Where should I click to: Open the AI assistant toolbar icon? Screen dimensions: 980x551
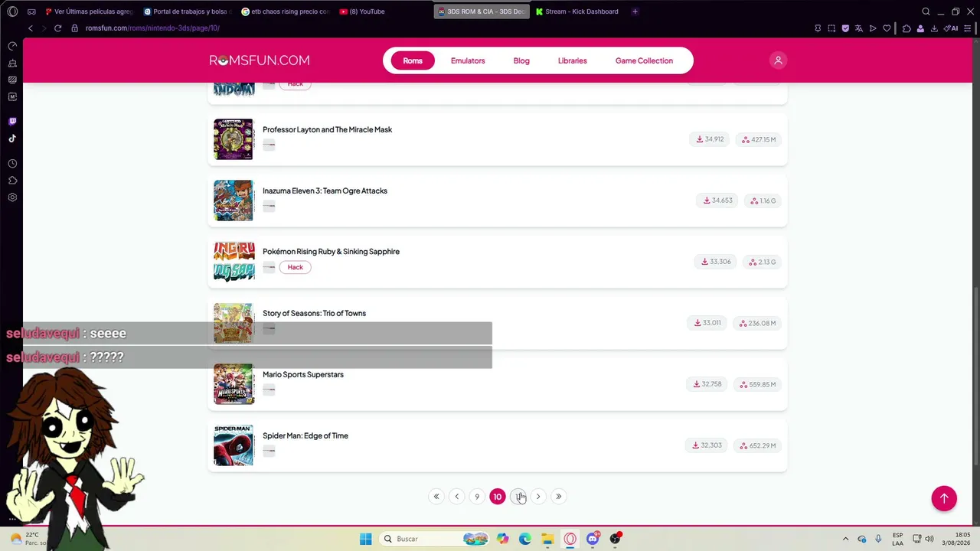point(951,28)
